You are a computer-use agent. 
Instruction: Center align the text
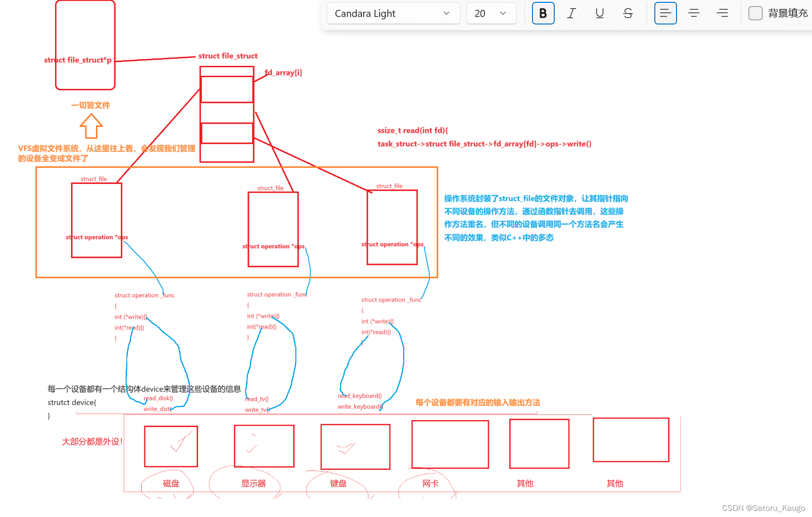pos(693,13)
